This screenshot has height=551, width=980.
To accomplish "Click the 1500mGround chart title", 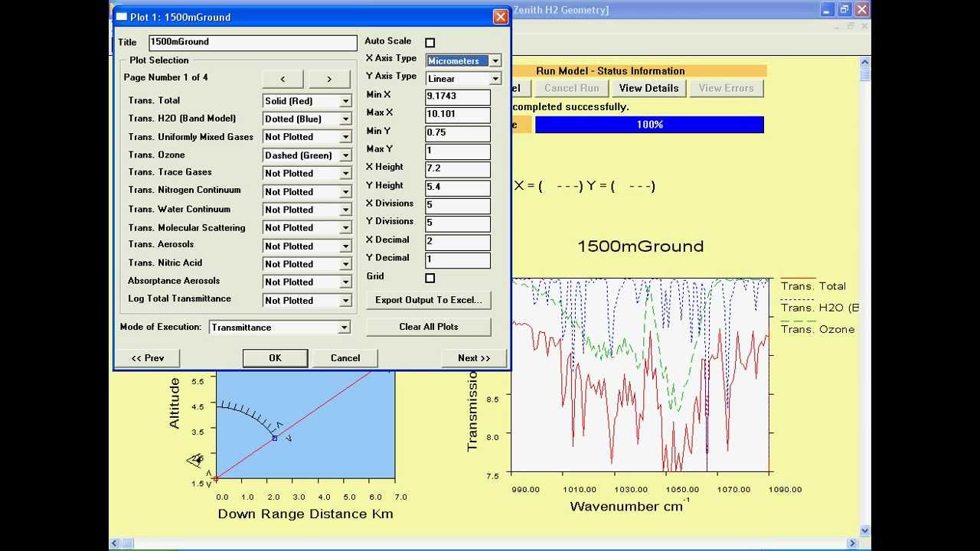I will tap(640, 246).
